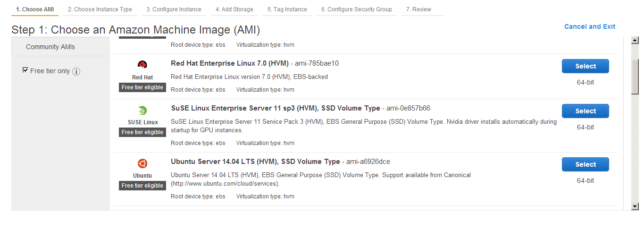The height and width of the screenshot is (231, 644).
Task: Click the SUSE Linux chameleon icon
Action: click(142, 111)
